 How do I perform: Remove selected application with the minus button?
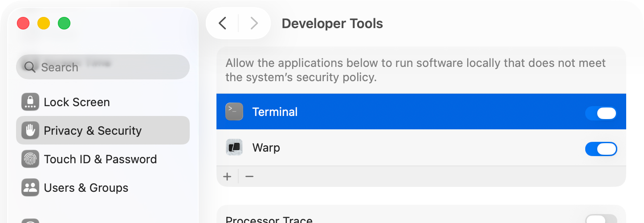[x=249, y=177]
